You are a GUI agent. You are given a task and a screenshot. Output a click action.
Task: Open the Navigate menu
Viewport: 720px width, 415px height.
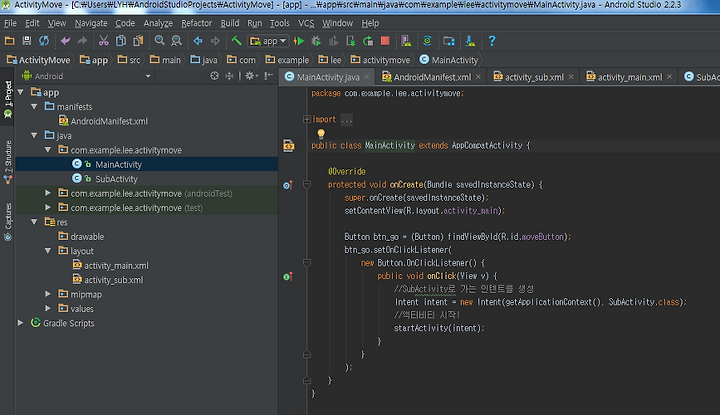pos(91,23)
